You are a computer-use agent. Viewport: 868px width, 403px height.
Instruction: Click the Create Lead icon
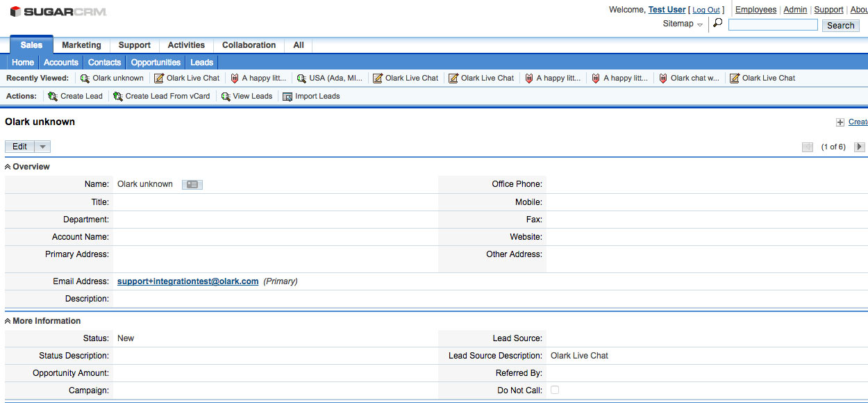(x=53, y=97)
